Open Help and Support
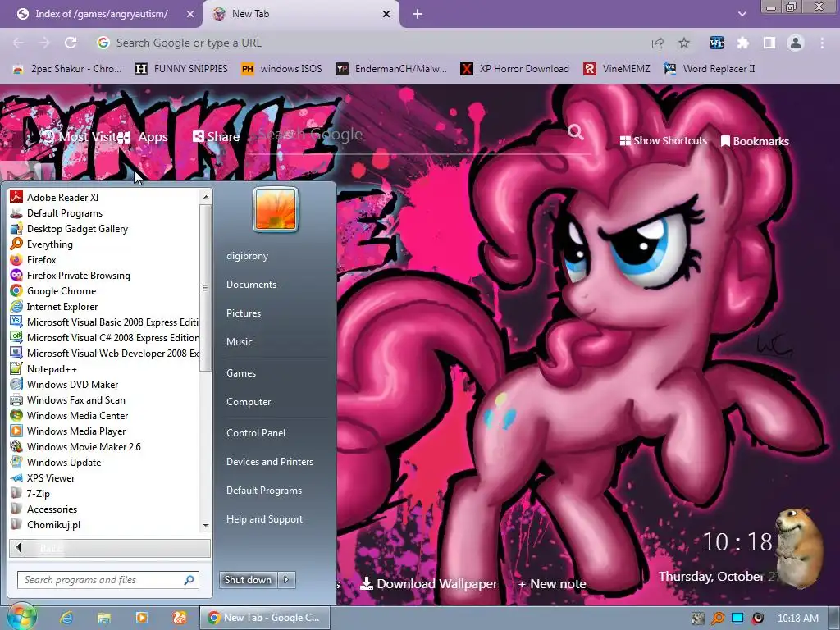 [264, 519]
